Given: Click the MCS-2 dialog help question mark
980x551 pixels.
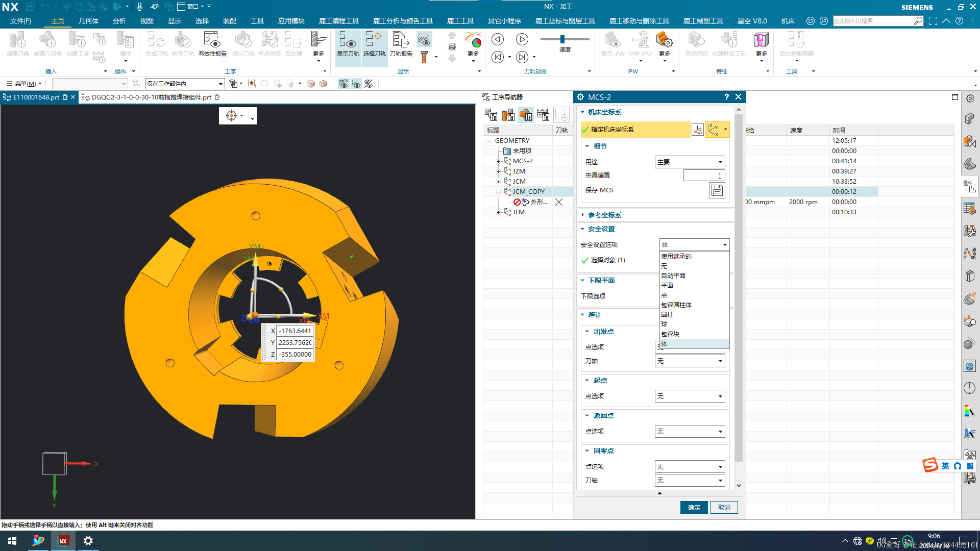Looking at the screenshot, I should [x=726, y=97].
